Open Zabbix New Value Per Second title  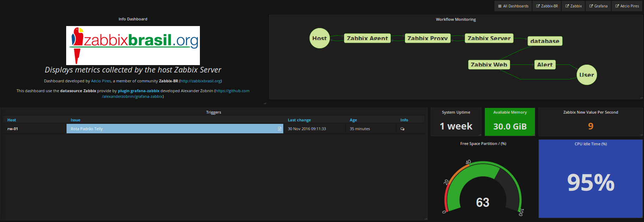point(591,112)
